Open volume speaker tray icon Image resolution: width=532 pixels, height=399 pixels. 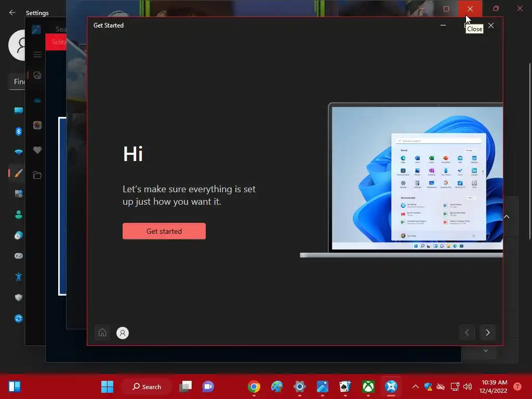(x=468, y=387)
